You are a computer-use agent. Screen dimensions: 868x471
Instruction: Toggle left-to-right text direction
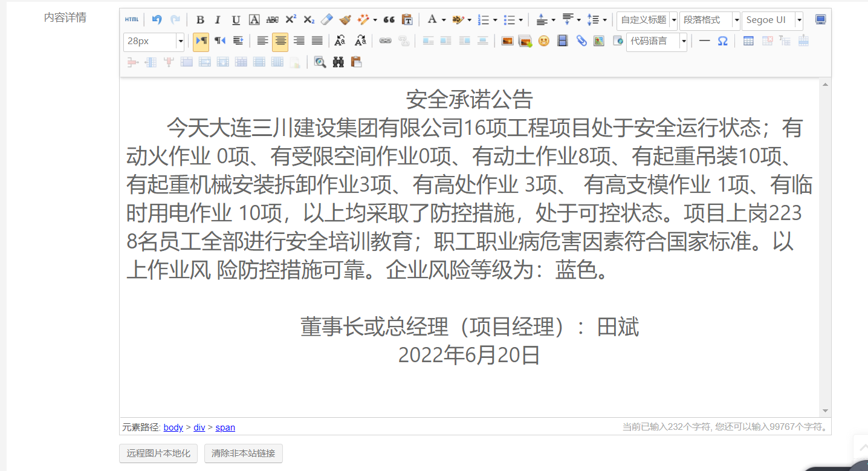pyautogui.click(x=201, y=41)
